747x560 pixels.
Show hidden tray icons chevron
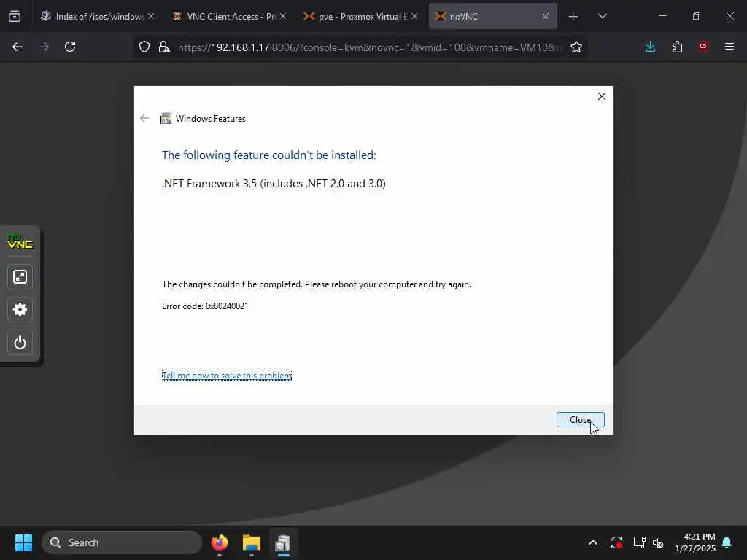click(593, 542)
